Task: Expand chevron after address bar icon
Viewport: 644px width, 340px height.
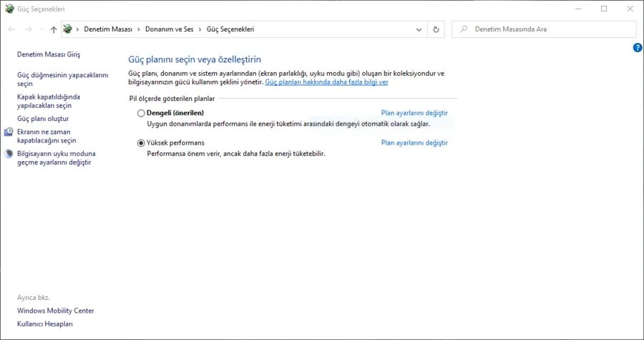Action: 77,29
